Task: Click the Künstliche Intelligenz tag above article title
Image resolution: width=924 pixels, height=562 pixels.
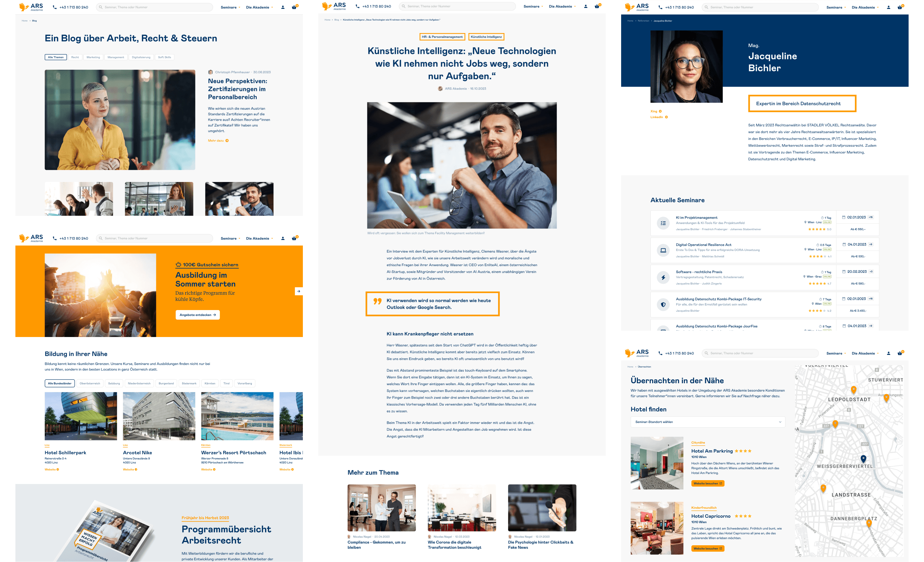Action: pyautogui.click(x=486, y=37)
